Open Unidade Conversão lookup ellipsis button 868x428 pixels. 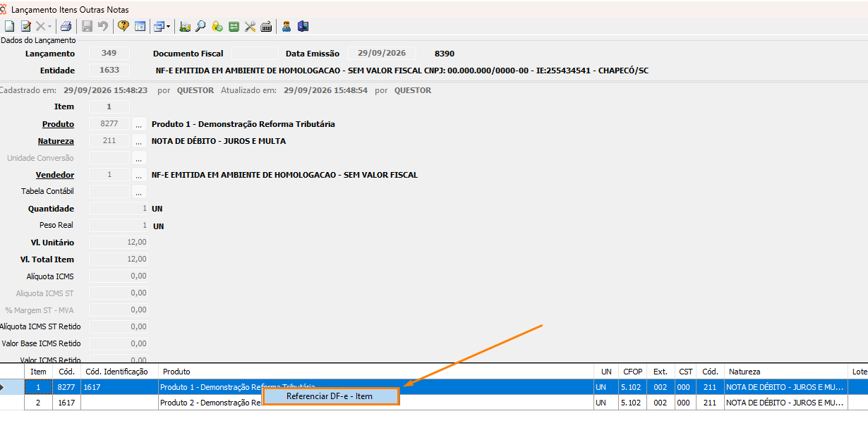tap(139, 158)
